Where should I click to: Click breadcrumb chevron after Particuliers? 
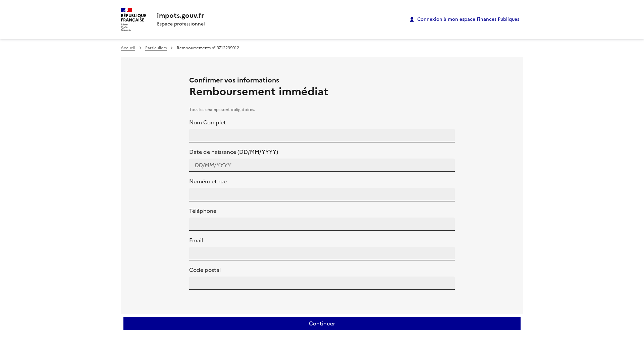click(172, 48)
